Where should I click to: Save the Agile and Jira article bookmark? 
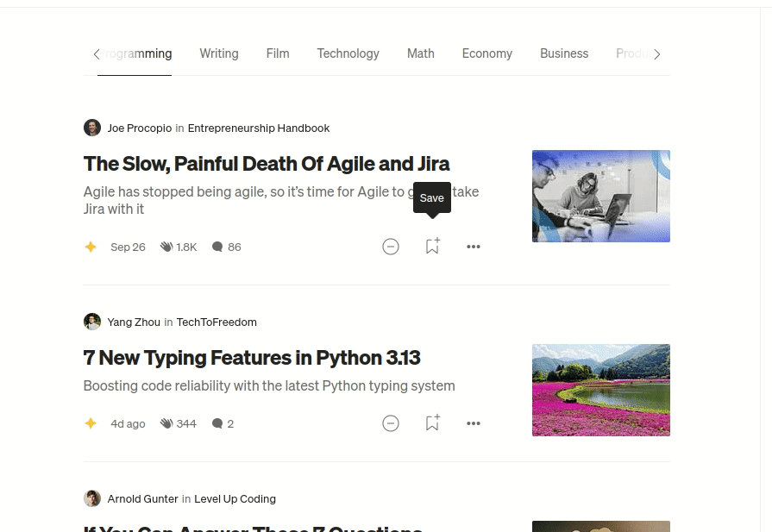[x=432, y=247]
